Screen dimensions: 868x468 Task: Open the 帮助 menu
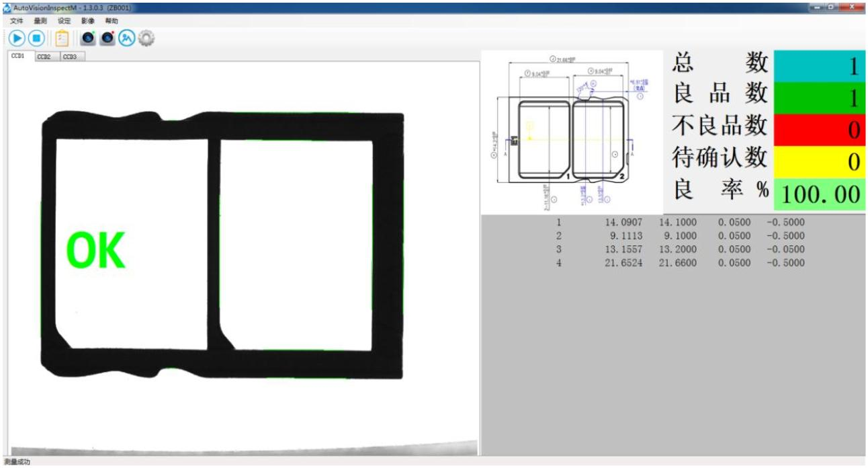(111, 21)
